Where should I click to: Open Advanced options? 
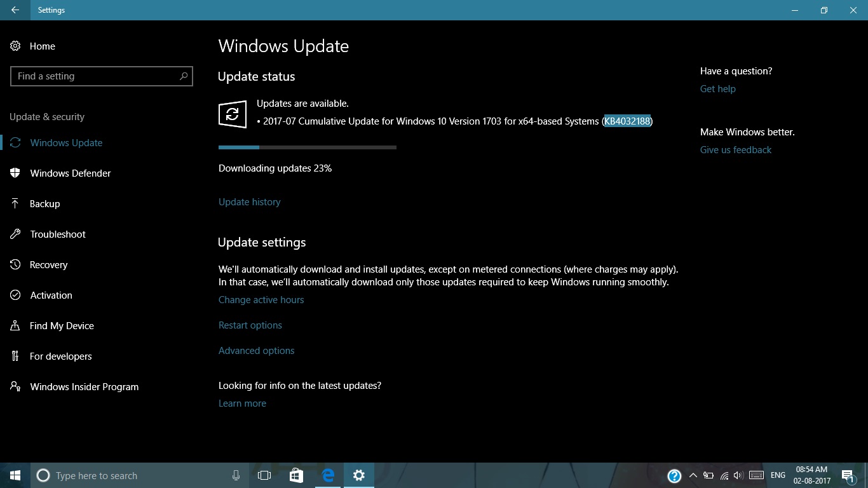[x=256, y=350]
